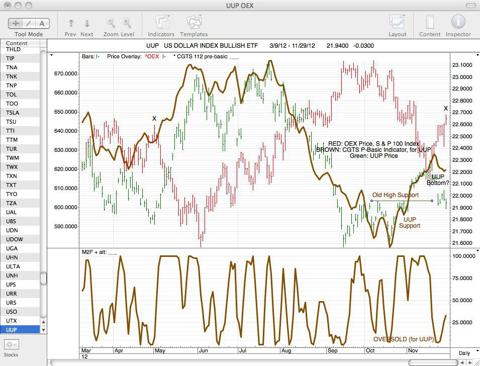Select USO in the symbol list
The image size is (480, 366).
pos(20,312)
